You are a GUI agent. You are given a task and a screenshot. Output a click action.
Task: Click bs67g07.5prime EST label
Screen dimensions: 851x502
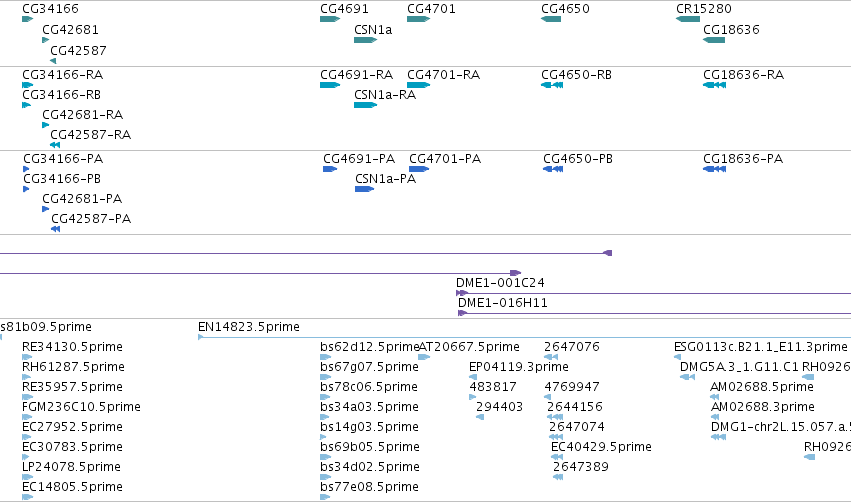[370, 367]
